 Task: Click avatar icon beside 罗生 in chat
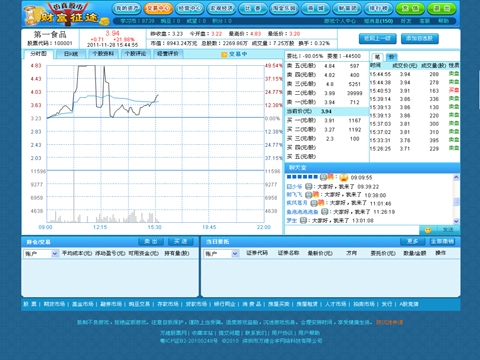(x=303, y=220)
